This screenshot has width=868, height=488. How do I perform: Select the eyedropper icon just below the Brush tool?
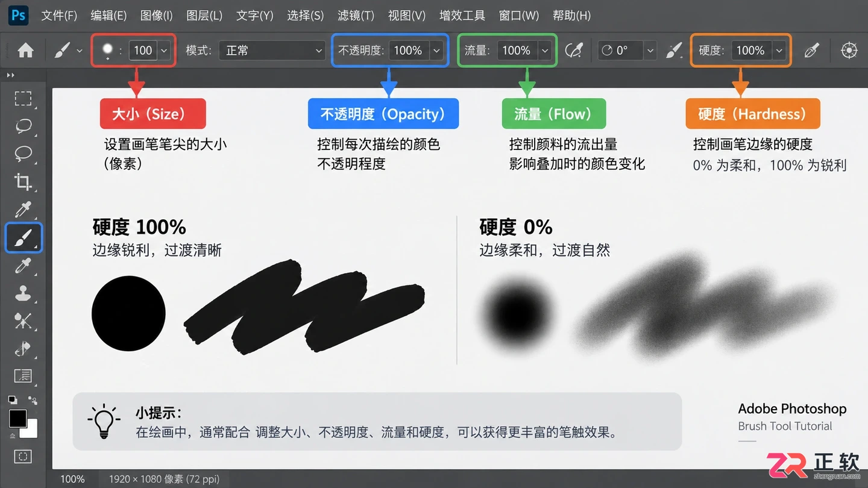pos(23,266)
